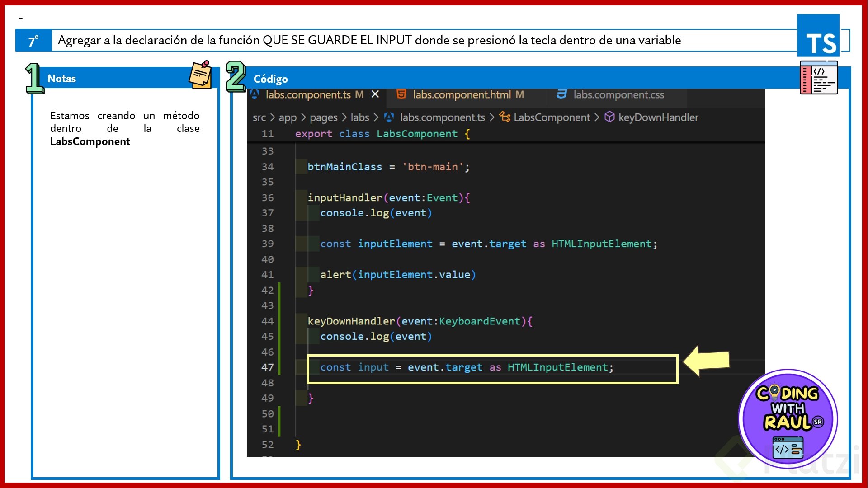This screenshot has width=868, height=488.
Task: Click the sticky note icon in Notas header
Action: [200, 75]
